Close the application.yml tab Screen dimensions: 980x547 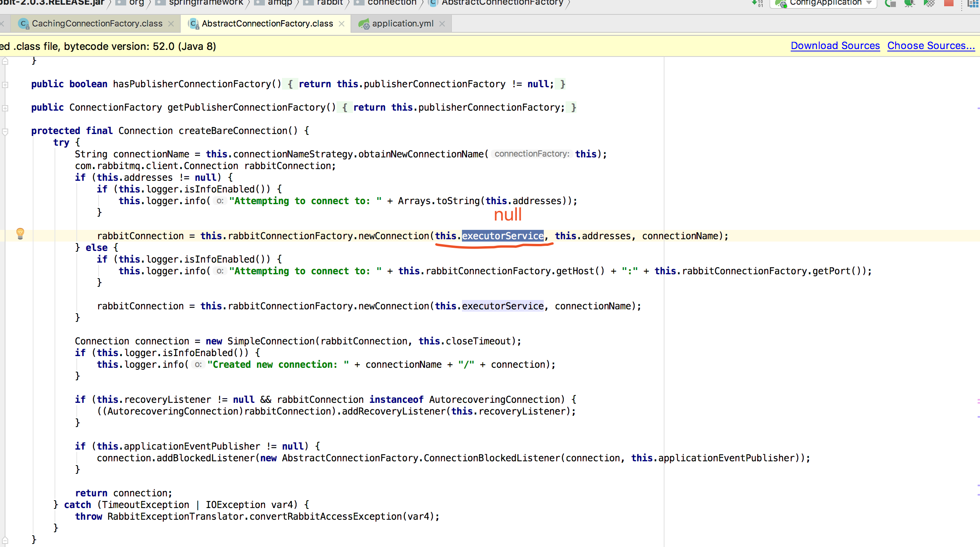click(x=442, y=24)
